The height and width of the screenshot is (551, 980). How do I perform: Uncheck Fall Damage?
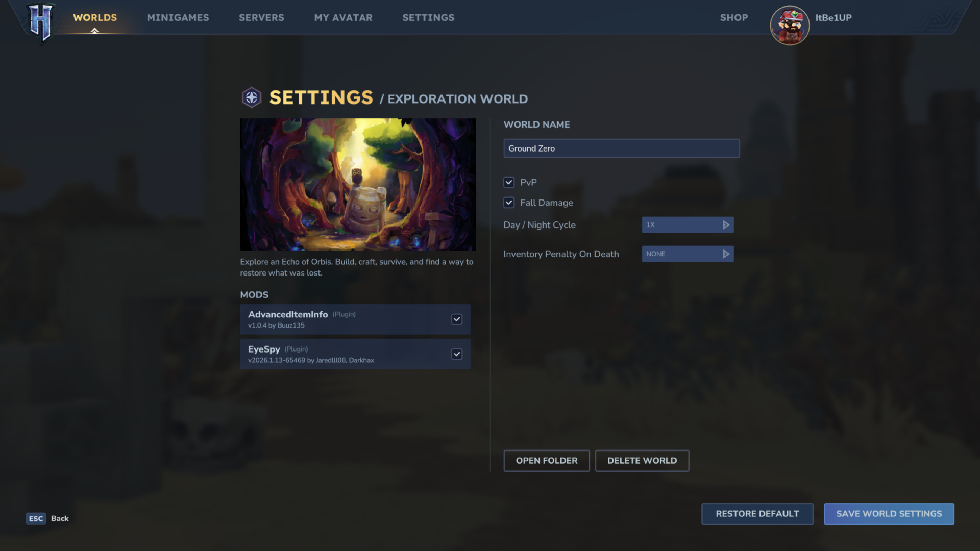(509, 203)
